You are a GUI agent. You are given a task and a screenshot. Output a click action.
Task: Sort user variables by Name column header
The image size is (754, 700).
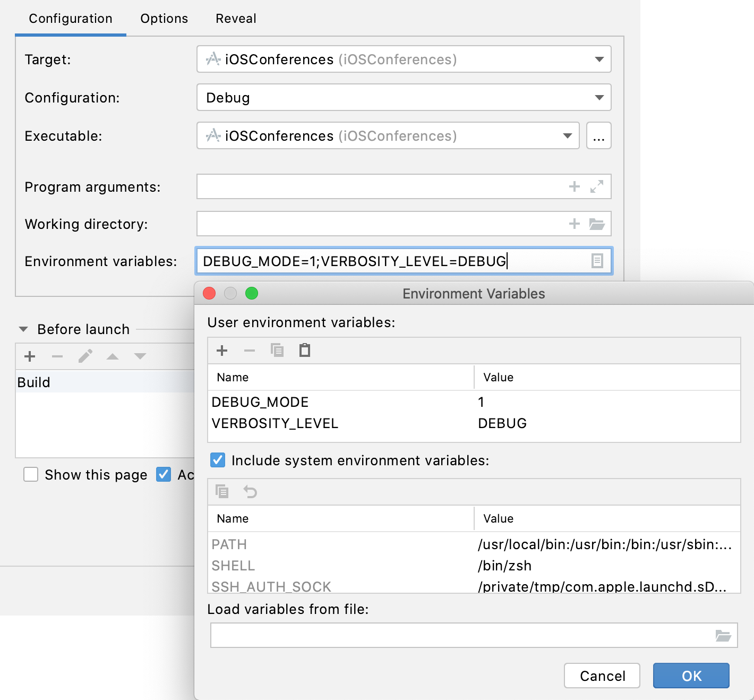tap(340, 377)
